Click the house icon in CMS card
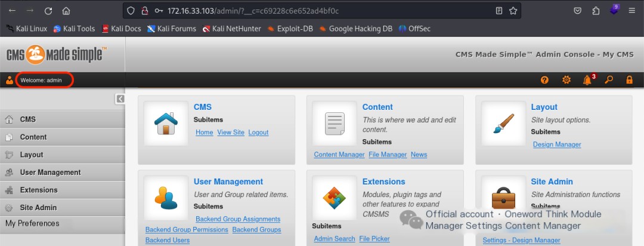Screen dimensions: 644x246 coord(166,124)
